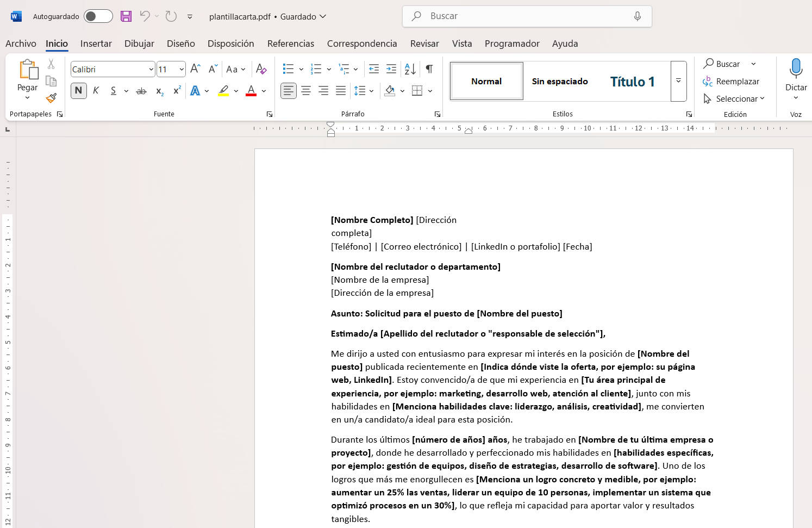Click the bulleted list icon
This screenshot has width=812, height=528.
coord(288,69)
